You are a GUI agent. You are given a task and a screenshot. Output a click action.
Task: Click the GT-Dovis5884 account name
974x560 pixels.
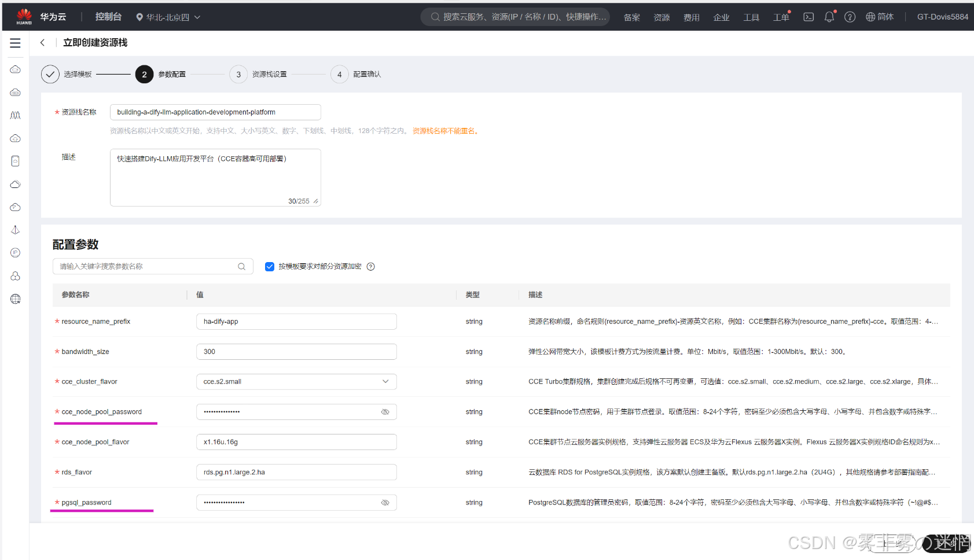pos(942,17)
